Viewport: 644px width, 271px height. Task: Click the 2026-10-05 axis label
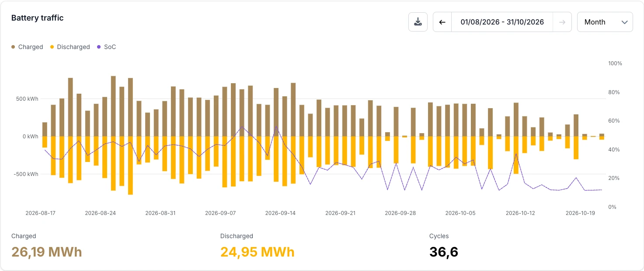pyautogui.click(x=460, y=213)
